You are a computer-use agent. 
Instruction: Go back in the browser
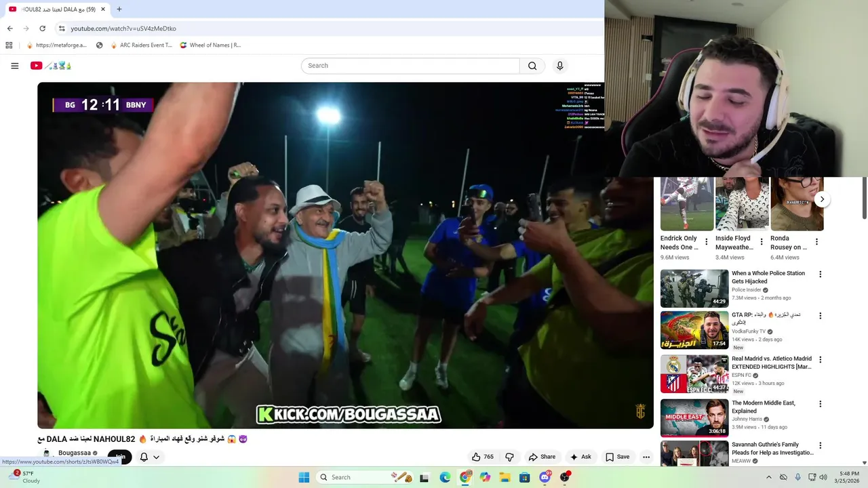tap(9, 28)
